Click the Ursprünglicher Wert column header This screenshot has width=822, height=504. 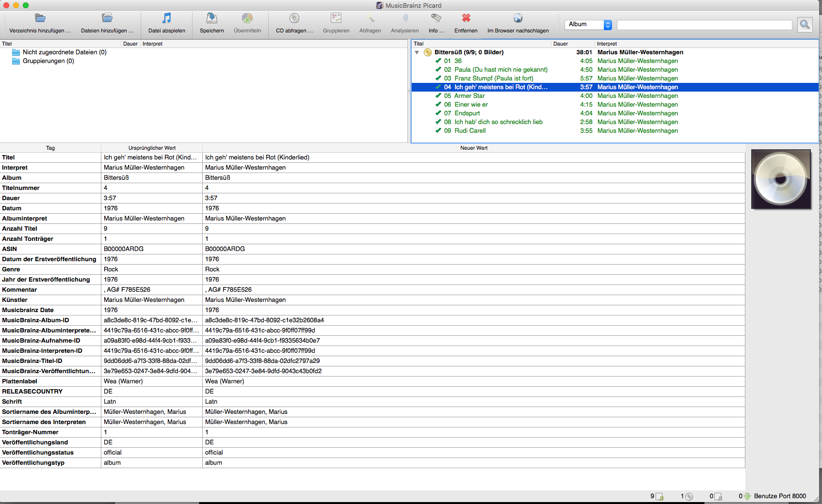tap(152, 148)
